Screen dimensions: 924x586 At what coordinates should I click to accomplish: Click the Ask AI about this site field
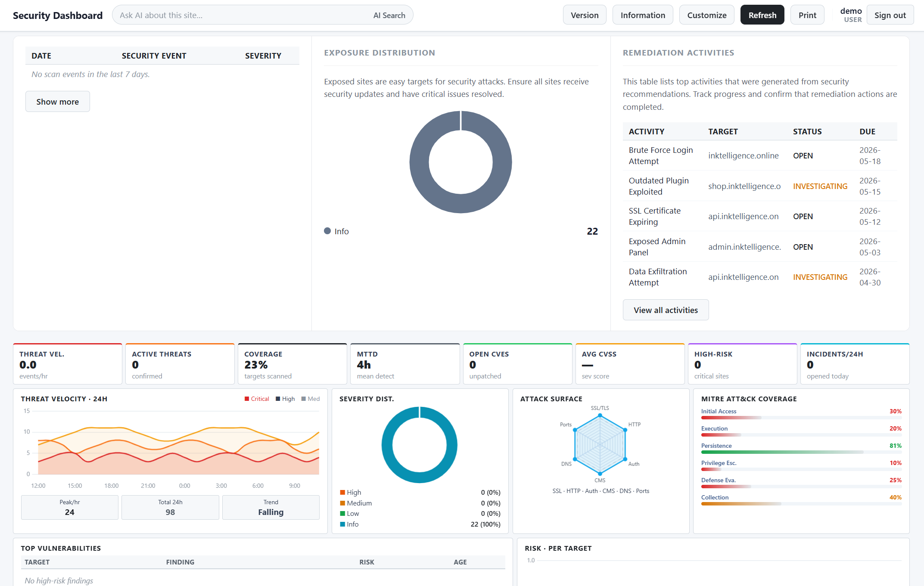241,16
